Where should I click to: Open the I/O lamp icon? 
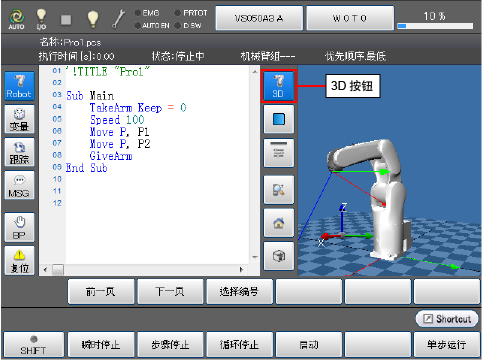click(41, 19)
